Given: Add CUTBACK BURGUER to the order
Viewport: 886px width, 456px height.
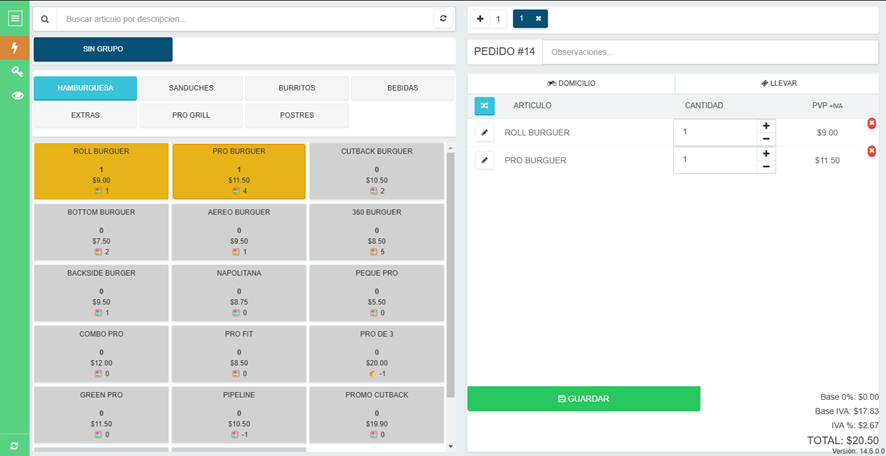Looking at the screenshot, I should 377,171.
